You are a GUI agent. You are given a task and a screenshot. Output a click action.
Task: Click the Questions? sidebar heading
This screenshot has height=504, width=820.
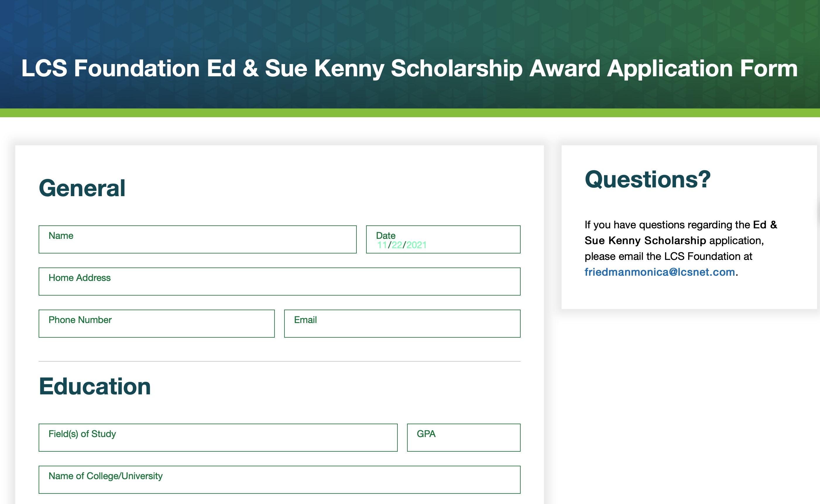(x=648, y=180)
